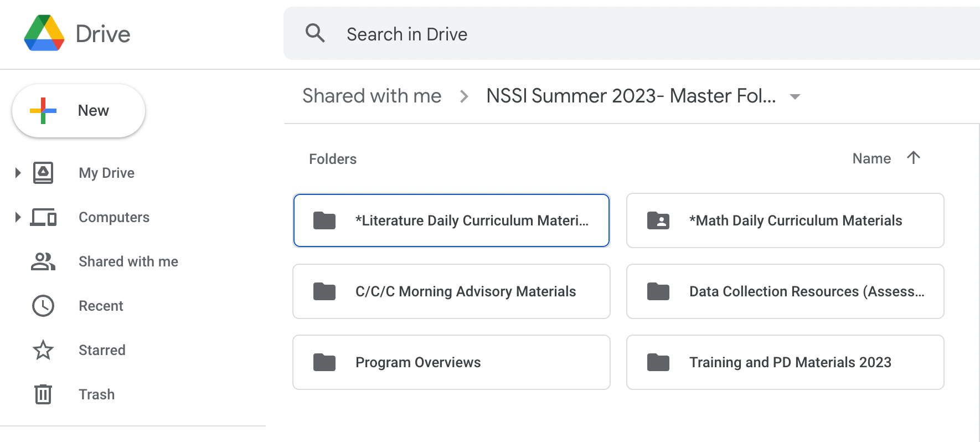Click the Trash bin icon

43,394
